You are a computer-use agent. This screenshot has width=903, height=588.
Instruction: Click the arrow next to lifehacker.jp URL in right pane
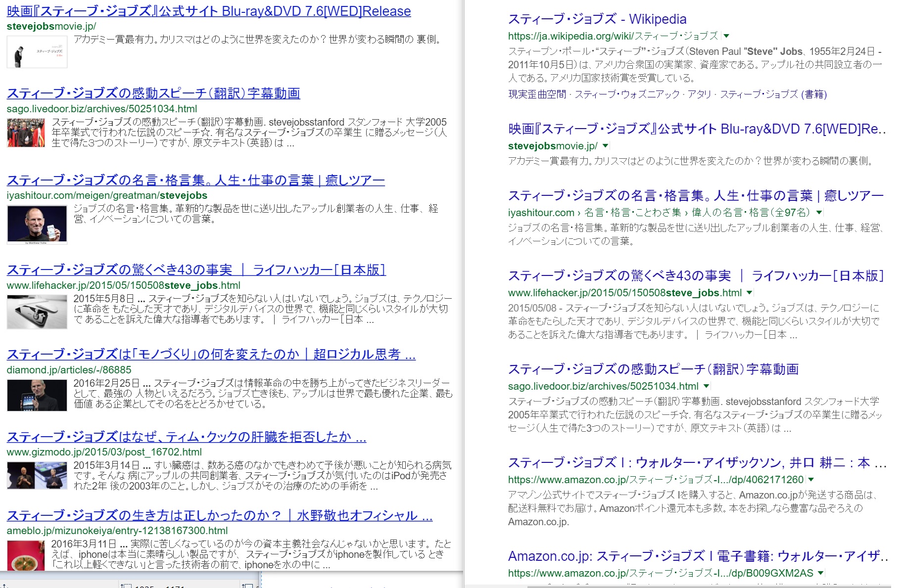click(x=749, y=292)
